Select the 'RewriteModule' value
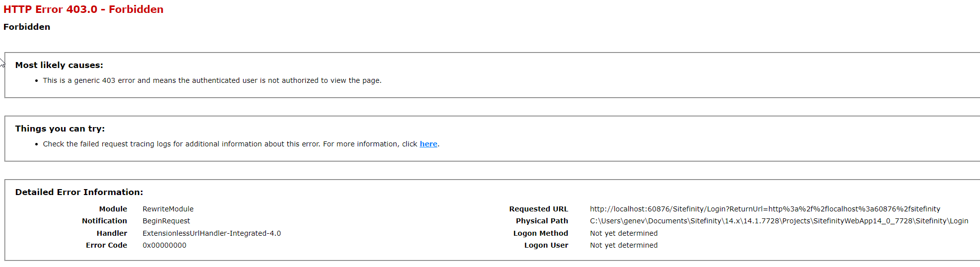 [x=168, y=209]
